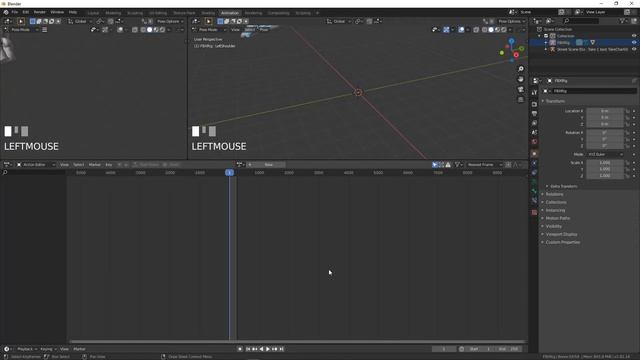Click the blue current frame marker

tap(229, 173)
